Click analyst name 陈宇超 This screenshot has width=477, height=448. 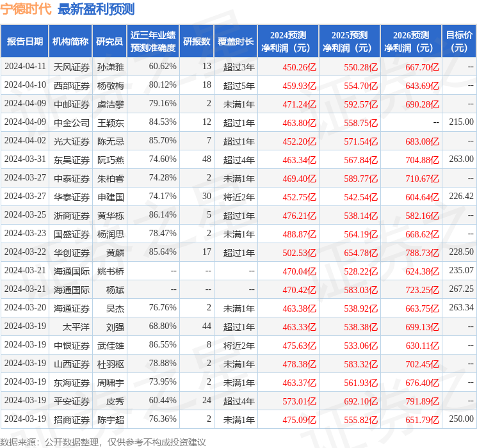[110, 419]
